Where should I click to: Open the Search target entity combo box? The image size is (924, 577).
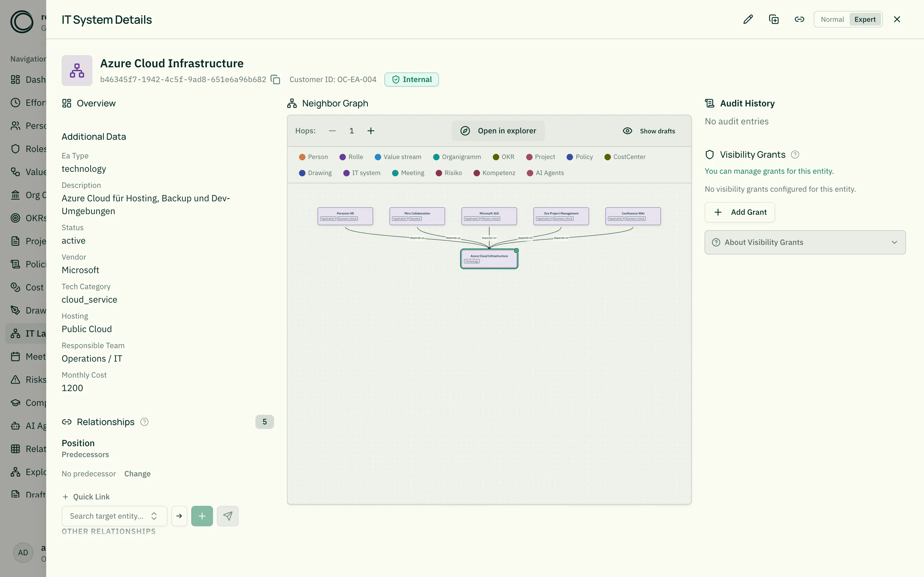click(114, 516)
